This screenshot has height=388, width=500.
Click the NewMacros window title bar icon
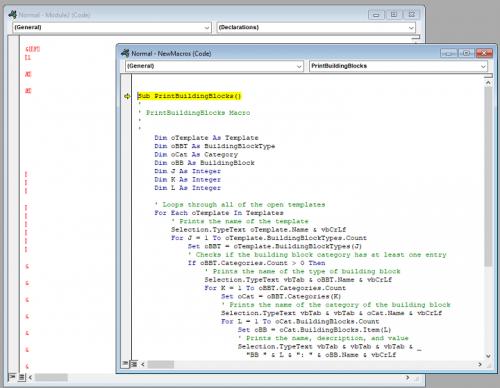click(125, 53)
